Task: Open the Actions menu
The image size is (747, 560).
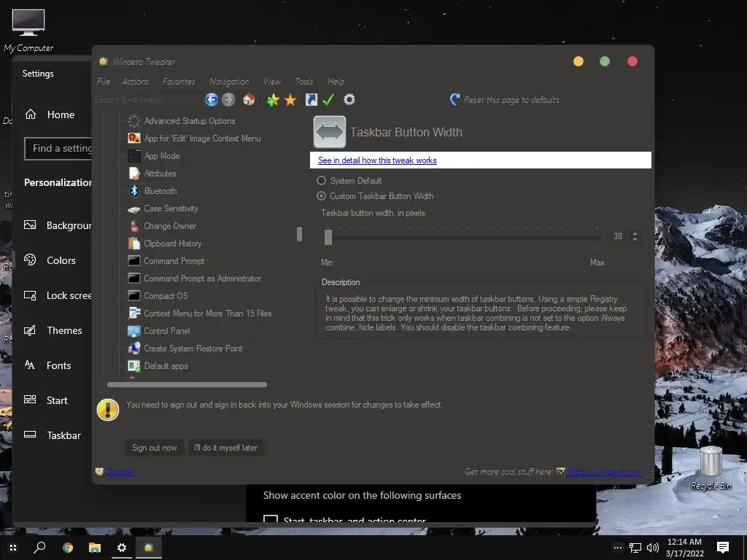Action: pyautogui.click(x=135, y=82)
